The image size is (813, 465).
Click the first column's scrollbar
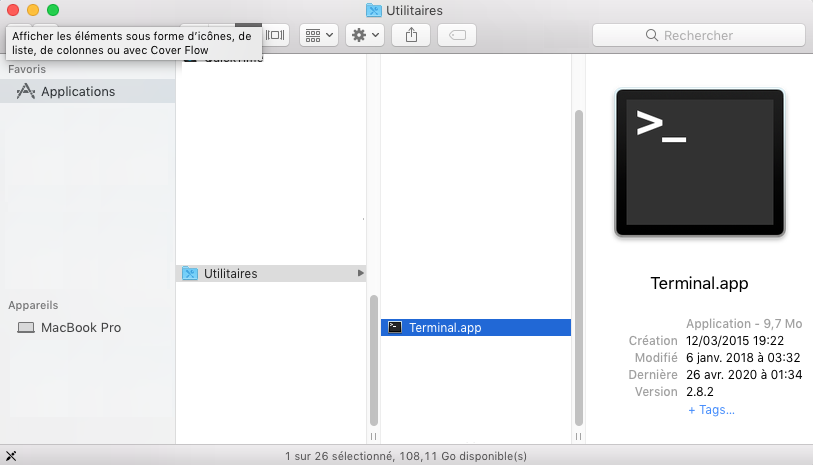tap(374, 360)
